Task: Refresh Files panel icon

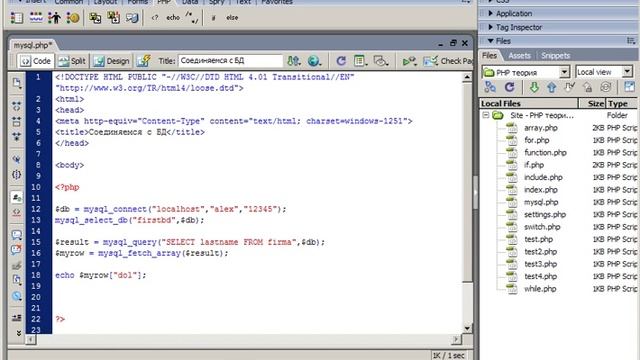Action: coord(509,87)
